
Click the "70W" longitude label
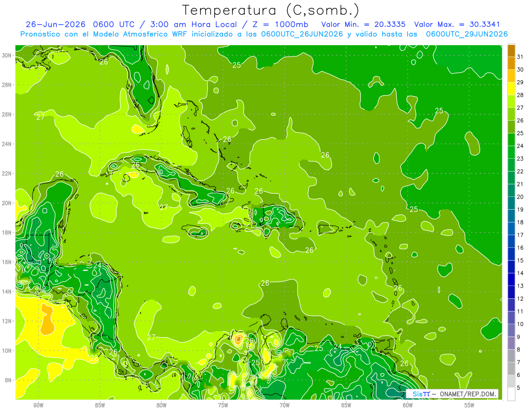(285, 405)
